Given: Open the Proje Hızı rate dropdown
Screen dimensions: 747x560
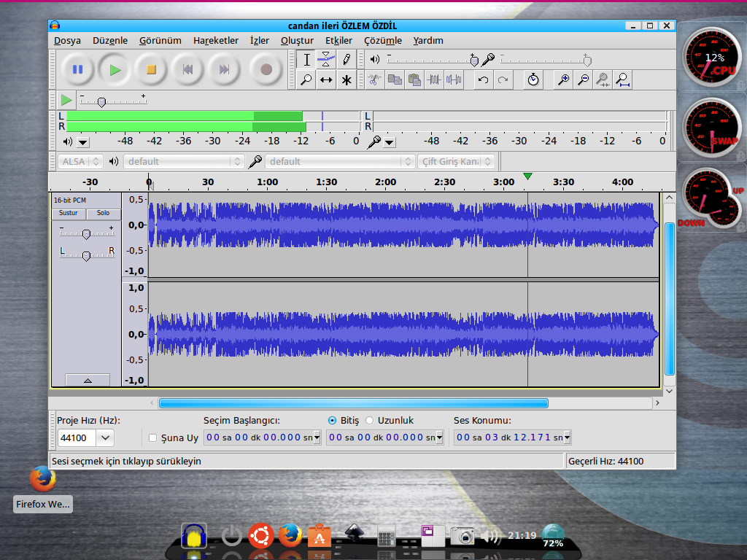Looking at the screenshot, I should pos(105,437).
